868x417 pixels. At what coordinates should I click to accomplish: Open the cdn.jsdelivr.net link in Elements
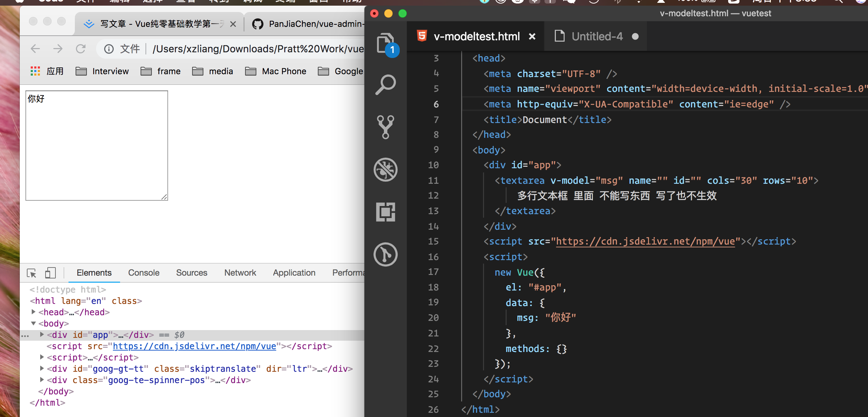194,346
